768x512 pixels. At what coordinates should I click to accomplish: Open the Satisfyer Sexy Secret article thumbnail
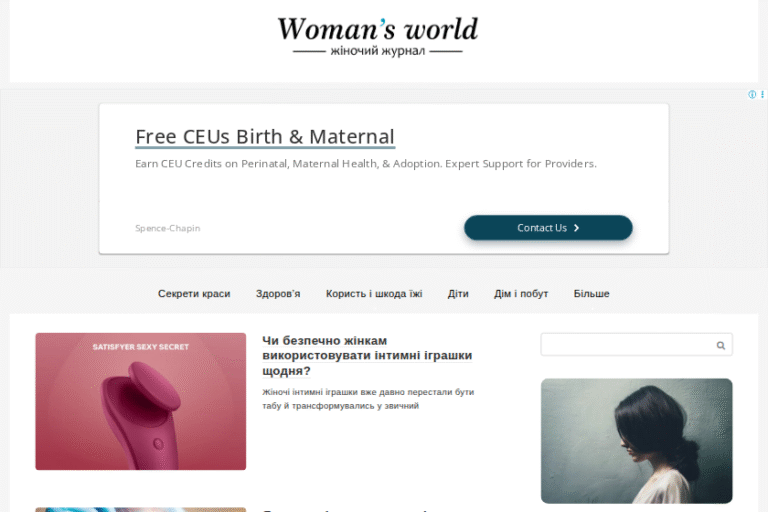[141, 401]
